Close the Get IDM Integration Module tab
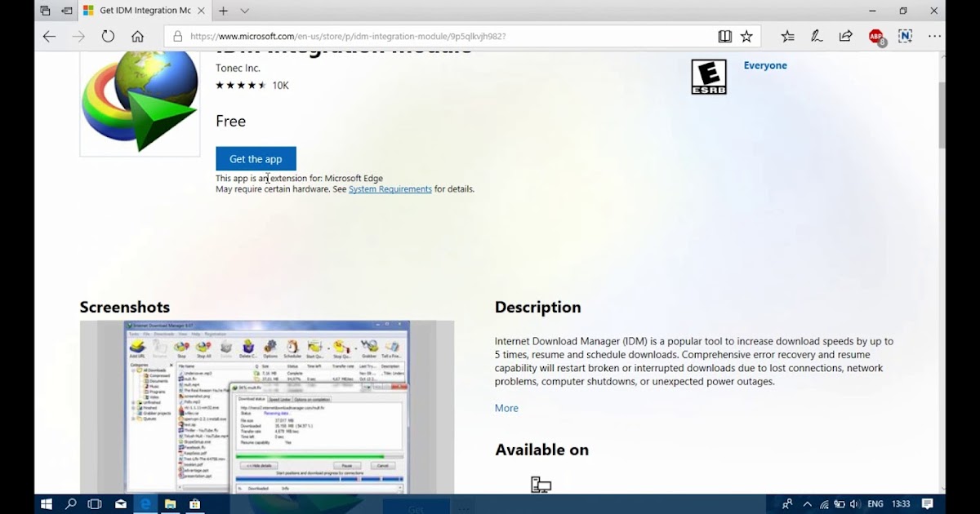The width and height of the screenshot is (980, 514). (x=202, y=11)
